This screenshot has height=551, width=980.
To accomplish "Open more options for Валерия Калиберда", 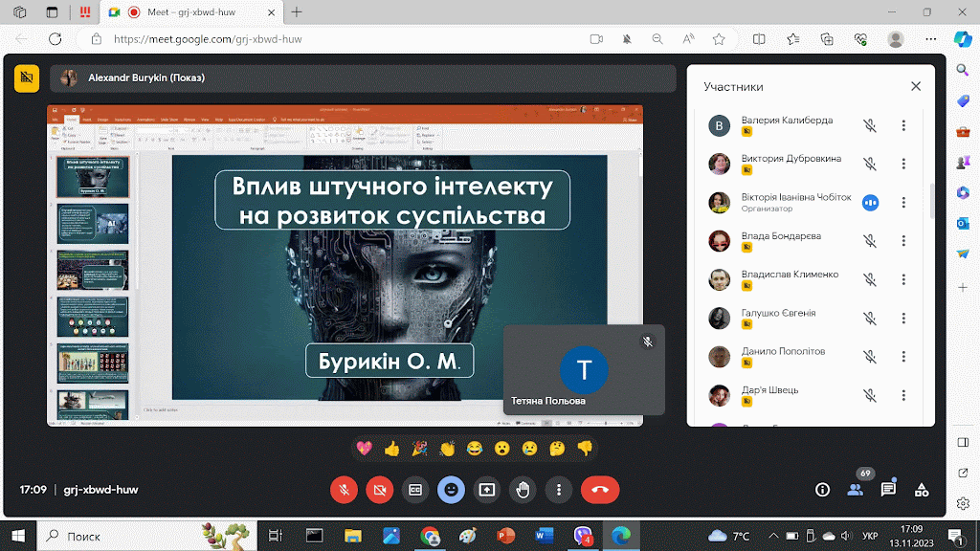I will pyautogui.click(x=903, y=125).
